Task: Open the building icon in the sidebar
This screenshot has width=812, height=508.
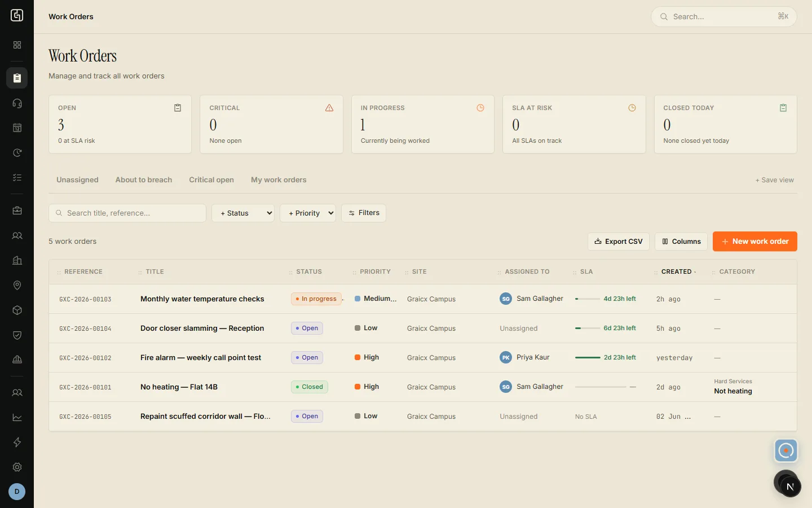Action: coord(17,260)
